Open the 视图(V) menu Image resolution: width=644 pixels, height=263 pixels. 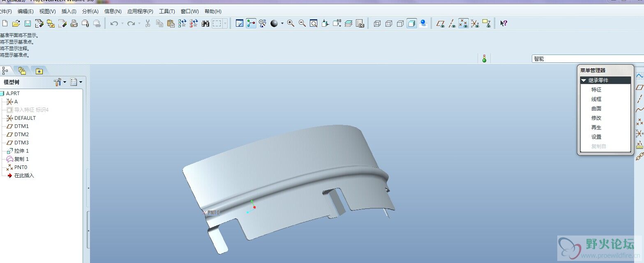point(48,11)
